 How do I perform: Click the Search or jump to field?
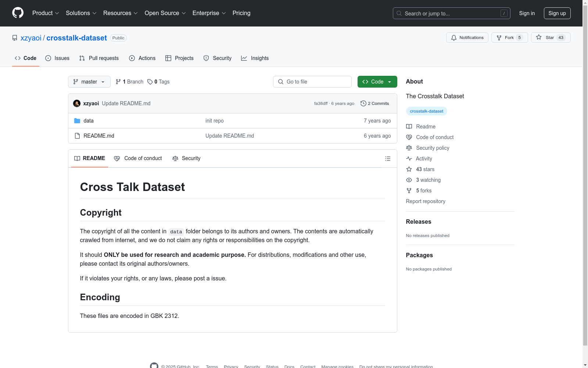[x=452, y=13]
